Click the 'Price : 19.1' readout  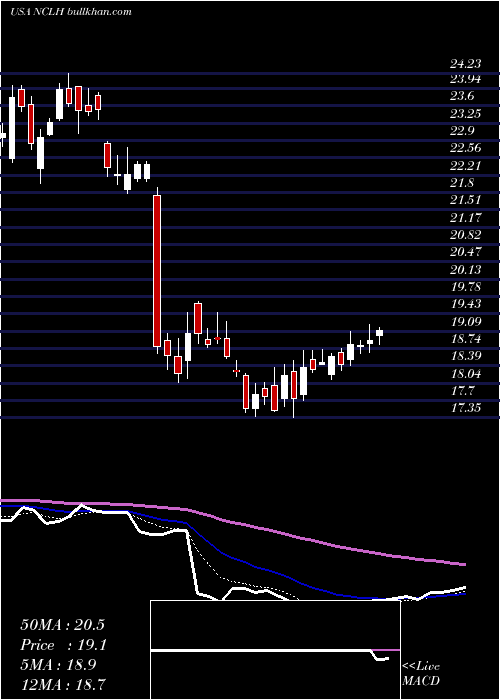tap(62, 645)
